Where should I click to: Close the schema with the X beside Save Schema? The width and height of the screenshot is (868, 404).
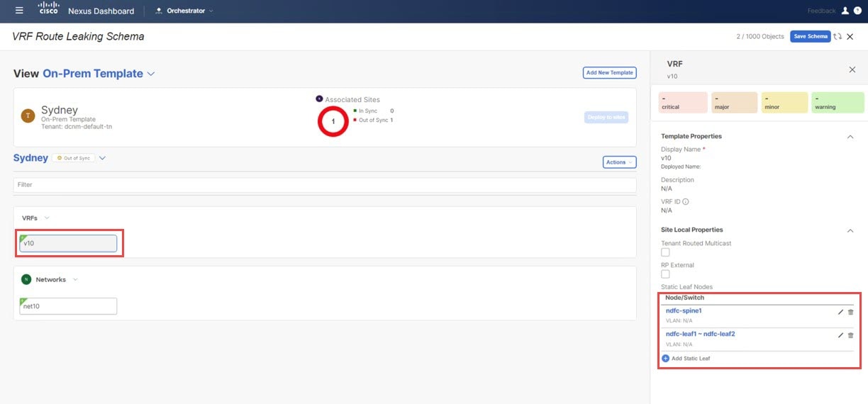[850, 36]
